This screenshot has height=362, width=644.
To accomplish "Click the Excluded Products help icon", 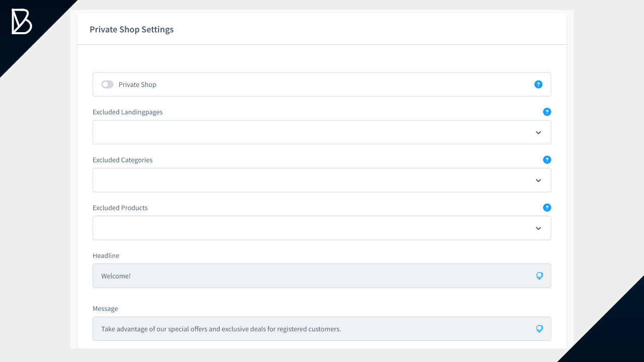I will [x=547, y=208].
